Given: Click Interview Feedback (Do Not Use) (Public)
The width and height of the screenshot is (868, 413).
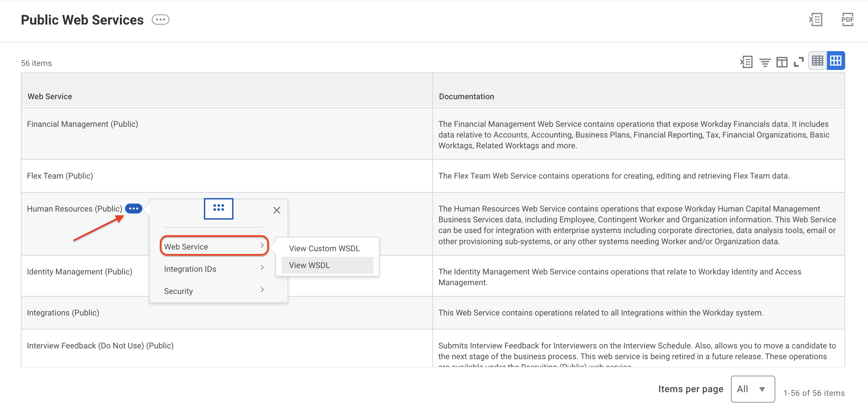Looking at the screenshot, I should pyautogui.click(x=100, y=346).
